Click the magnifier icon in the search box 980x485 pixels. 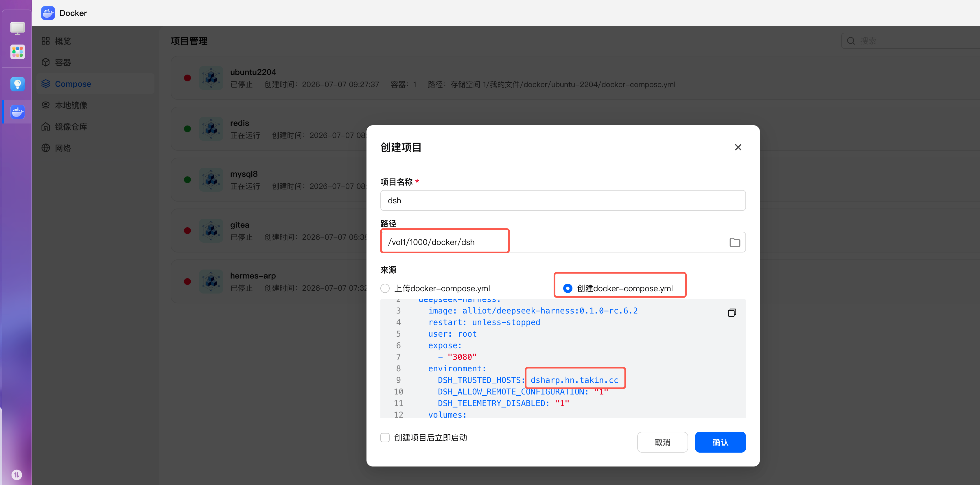pyautogui.click(x=851, y=41)
